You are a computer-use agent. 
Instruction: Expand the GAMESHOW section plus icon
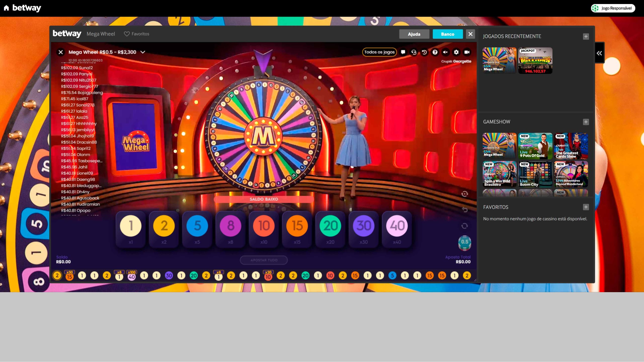click(x=586, y=122)
